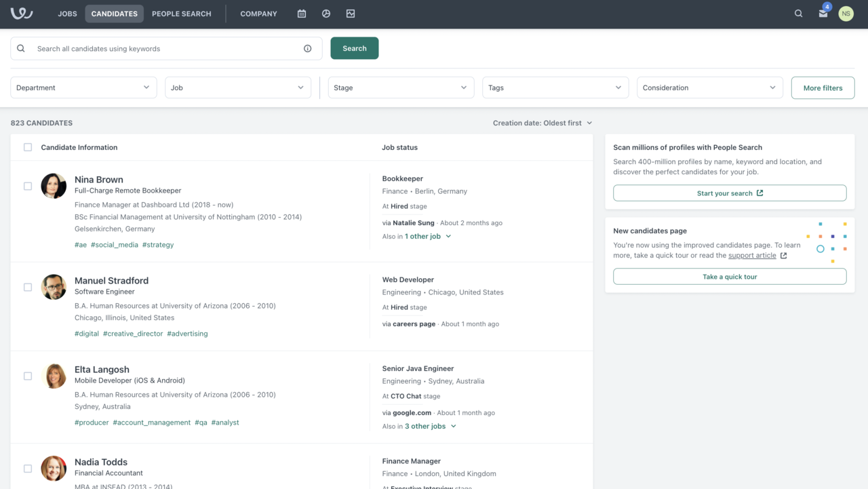Screen dimensions: 868x489
Task: Click the 823 CANDIDATES count text
Action: point(41,123)
